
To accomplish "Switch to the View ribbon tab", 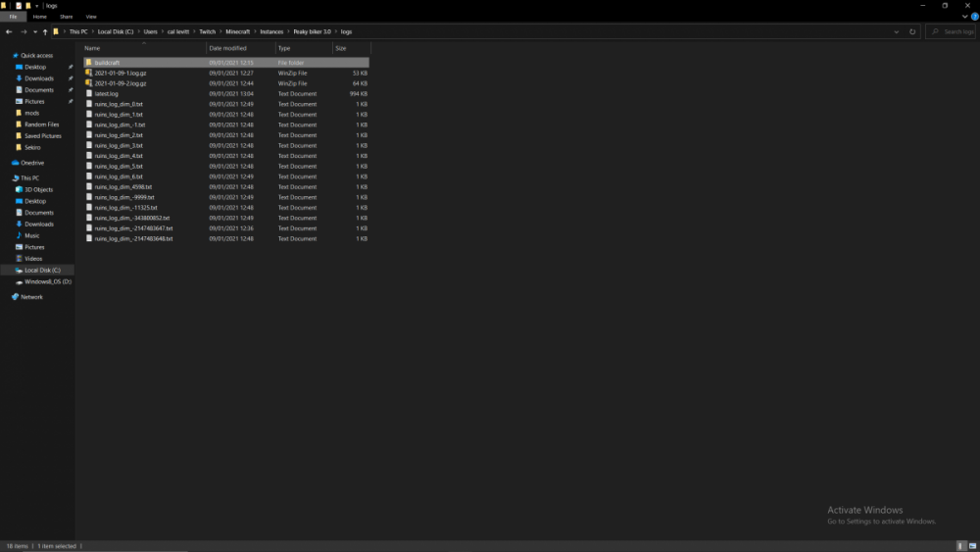I will tap(91, 17).
